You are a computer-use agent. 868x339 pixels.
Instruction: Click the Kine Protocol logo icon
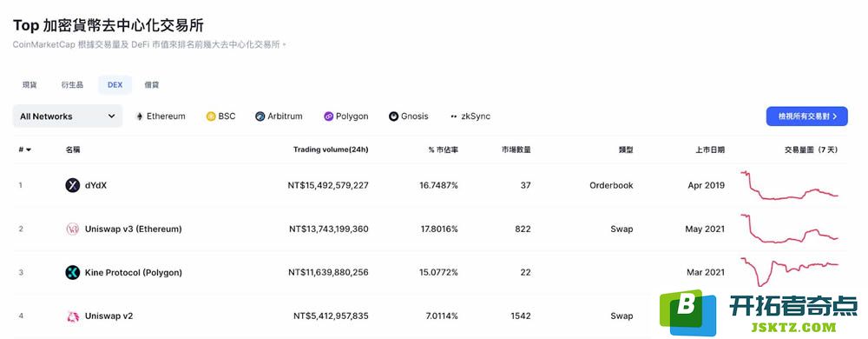(x=73, y=273)
